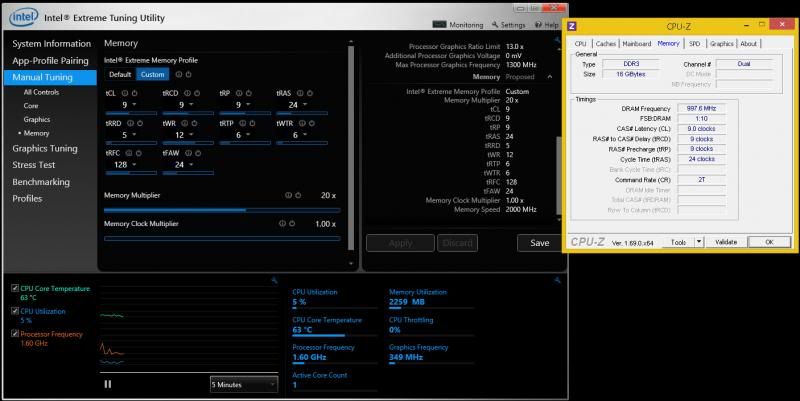This screenshot has height=401, width=800.
Task: Click OK button in CPU-Z
Action: click(769, 242)
